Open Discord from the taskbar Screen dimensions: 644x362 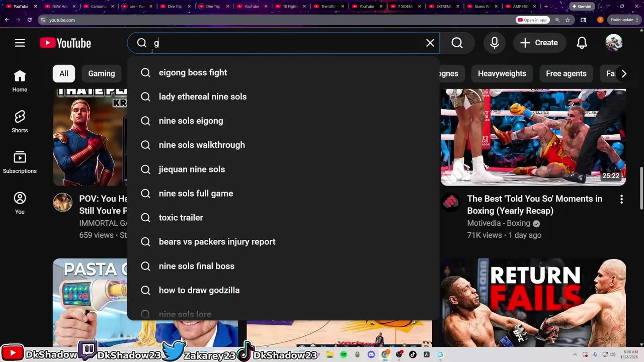coord(371,354)
